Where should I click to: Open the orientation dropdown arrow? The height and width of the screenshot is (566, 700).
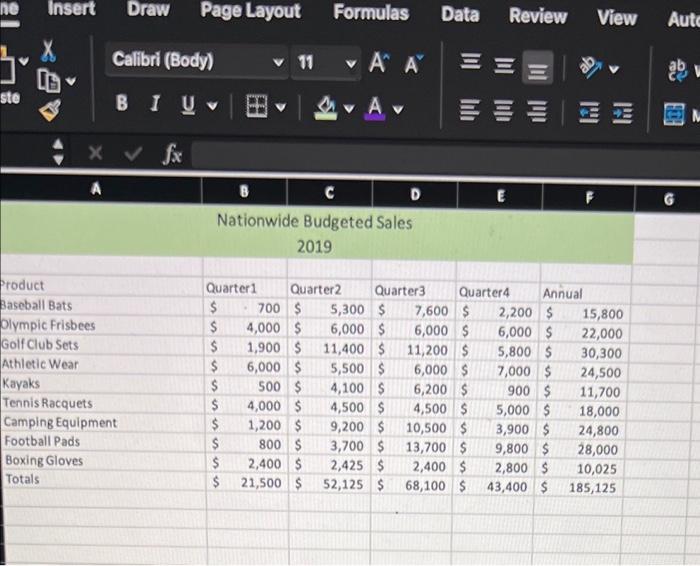[x=614, y=69]
